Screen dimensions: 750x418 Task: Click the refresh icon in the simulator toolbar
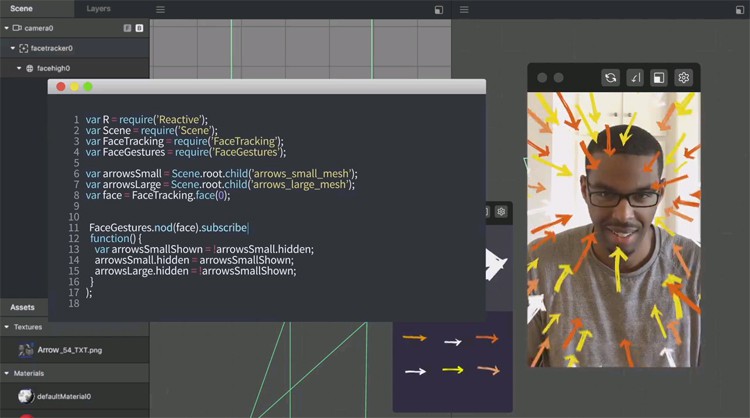point(609,78)
